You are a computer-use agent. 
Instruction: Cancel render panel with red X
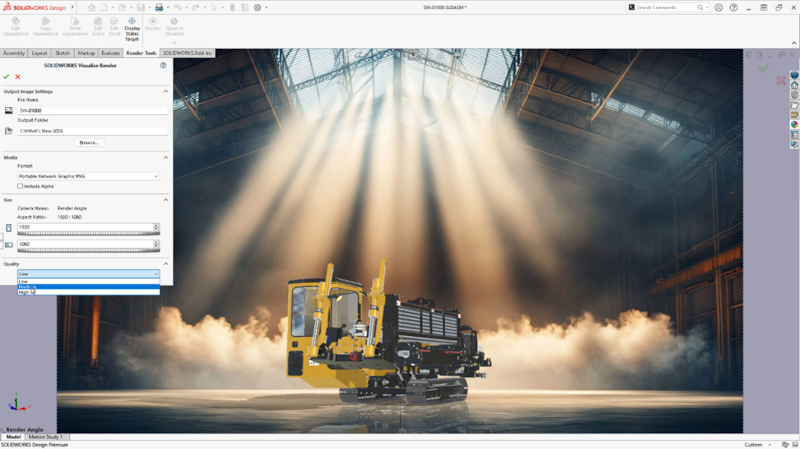tap(18, 77)
